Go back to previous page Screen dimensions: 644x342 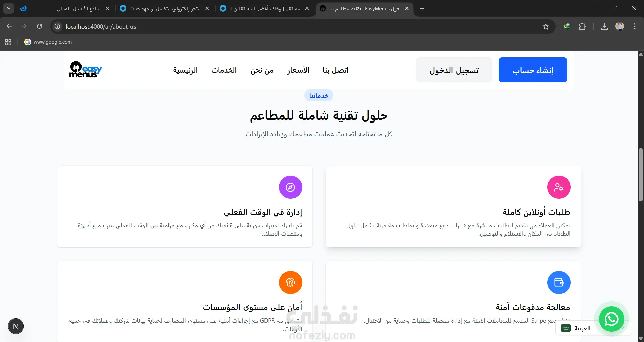tap(9, 26)
